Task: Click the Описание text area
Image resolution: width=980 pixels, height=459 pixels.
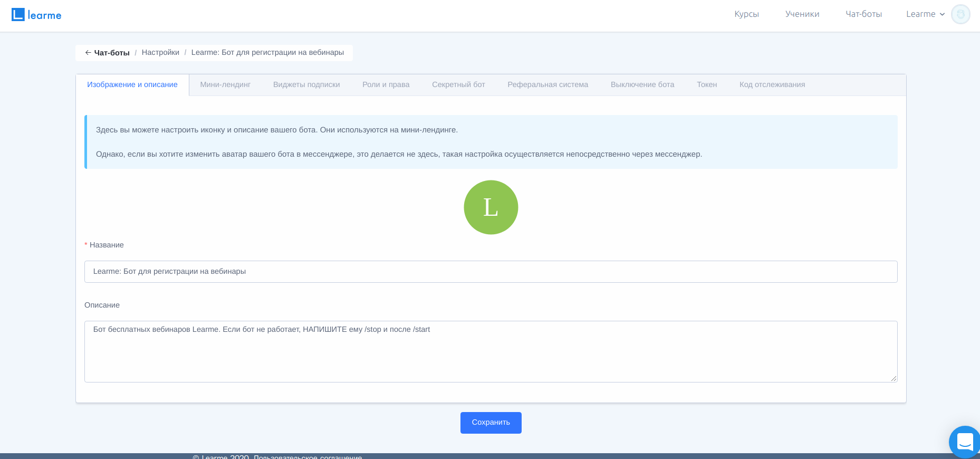Action: tap(491, 351)
